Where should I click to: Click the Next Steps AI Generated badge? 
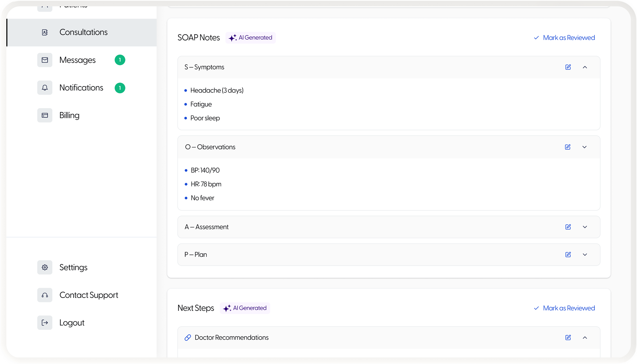point(245,308)
